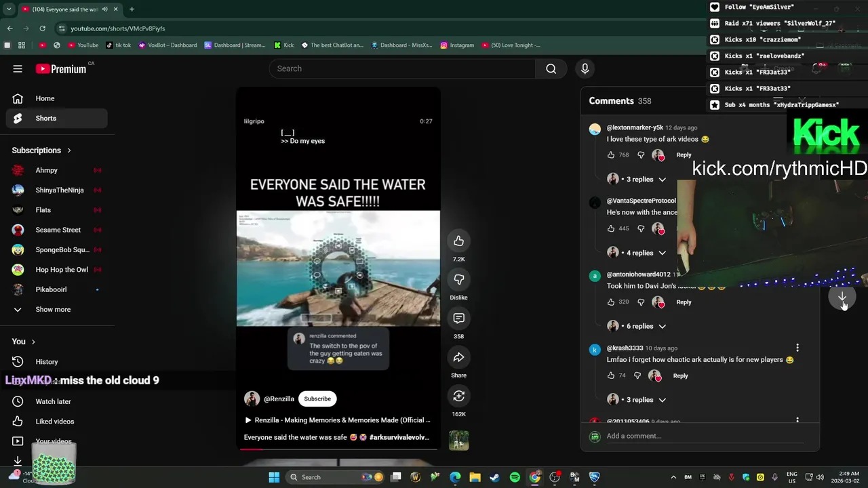Expand the You section

(x=24, y=342)
